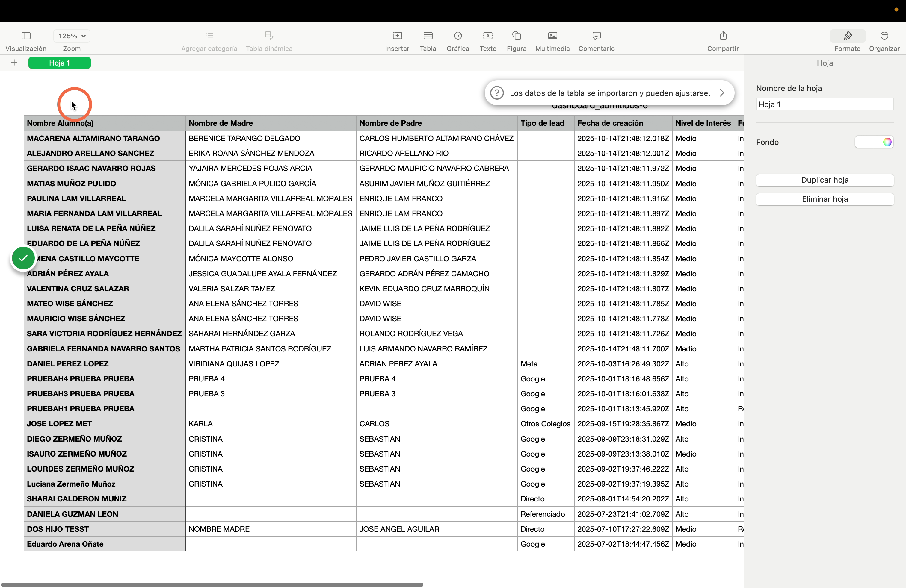This screenshot has width=906, height=588.
Task: Select the Nombre Alumno(a) header cell
Action: tap(105, 123)
